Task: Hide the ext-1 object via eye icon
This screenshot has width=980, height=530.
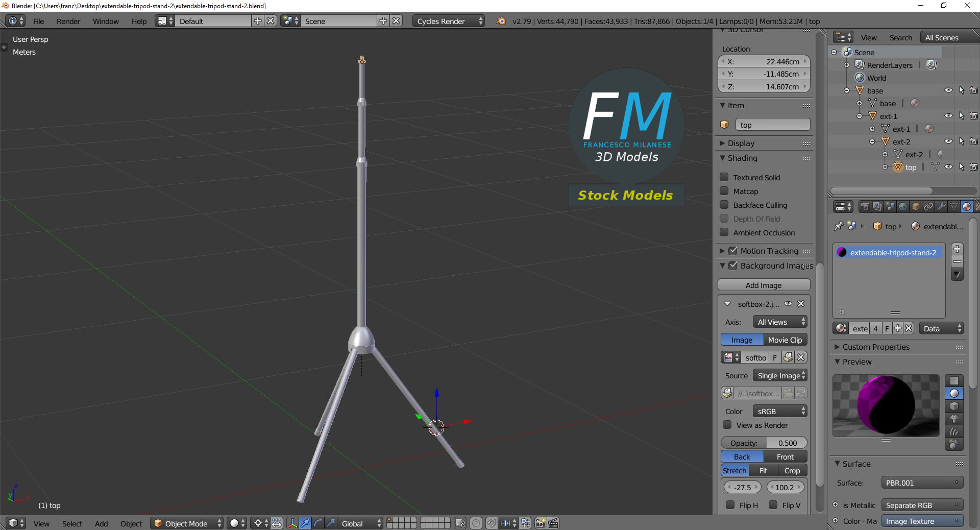Action: 948,116
